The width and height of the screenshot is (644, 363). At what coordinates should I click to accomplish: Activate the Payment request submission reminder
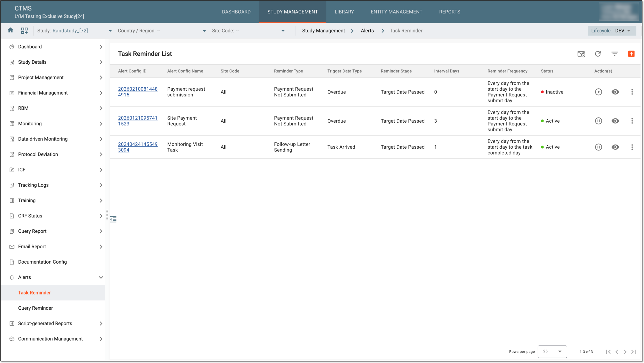(598, 92)
